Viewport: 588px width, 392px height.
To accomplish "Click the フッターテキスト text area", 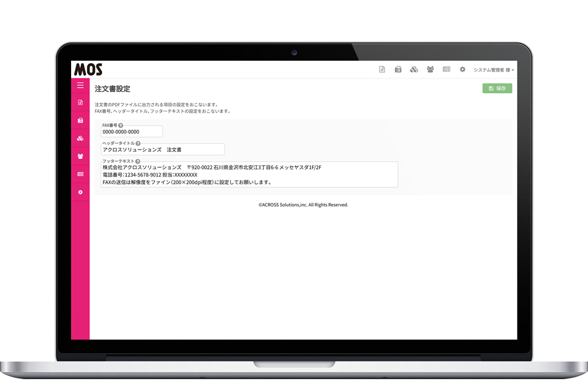I will 245,174.
